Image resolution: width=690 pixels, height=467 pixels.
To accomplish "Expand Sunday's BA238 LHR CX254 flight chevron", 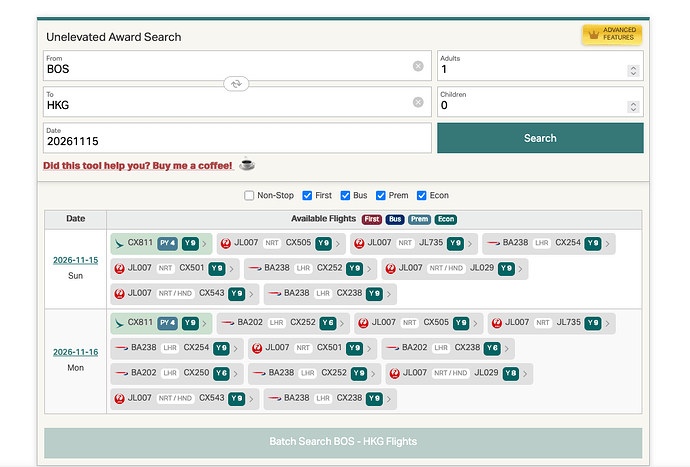I will (608, 243).
